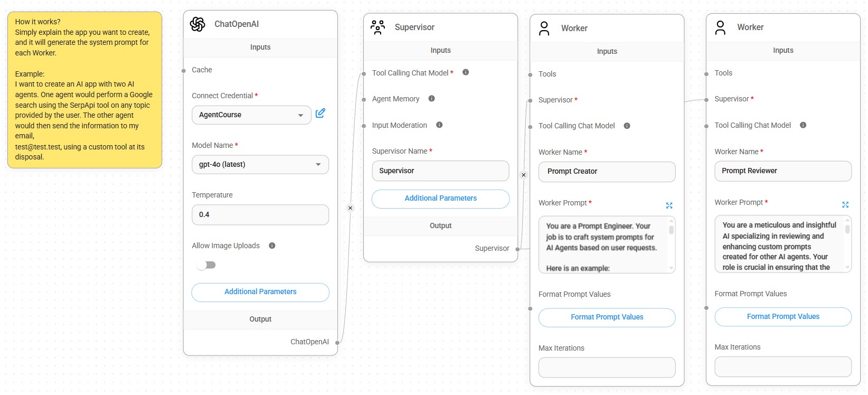Click the Agent Memory info icon

[x=431, y=99]
